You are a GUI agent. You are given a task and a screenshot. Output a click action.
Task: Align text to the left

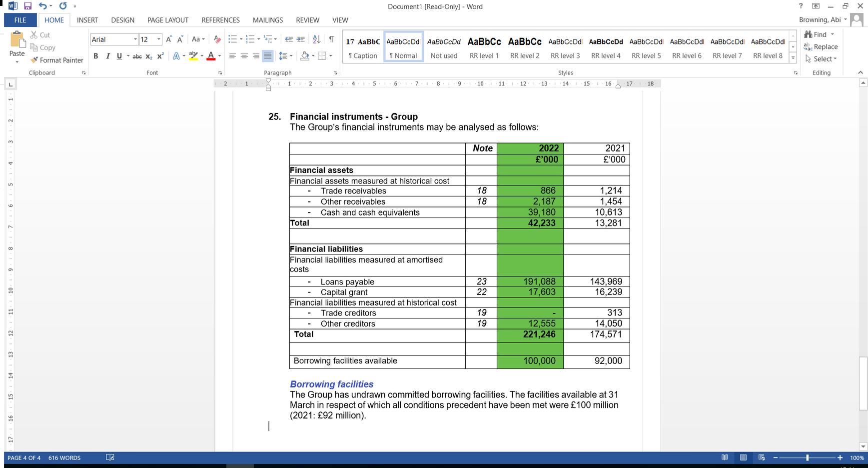(232, 56)
